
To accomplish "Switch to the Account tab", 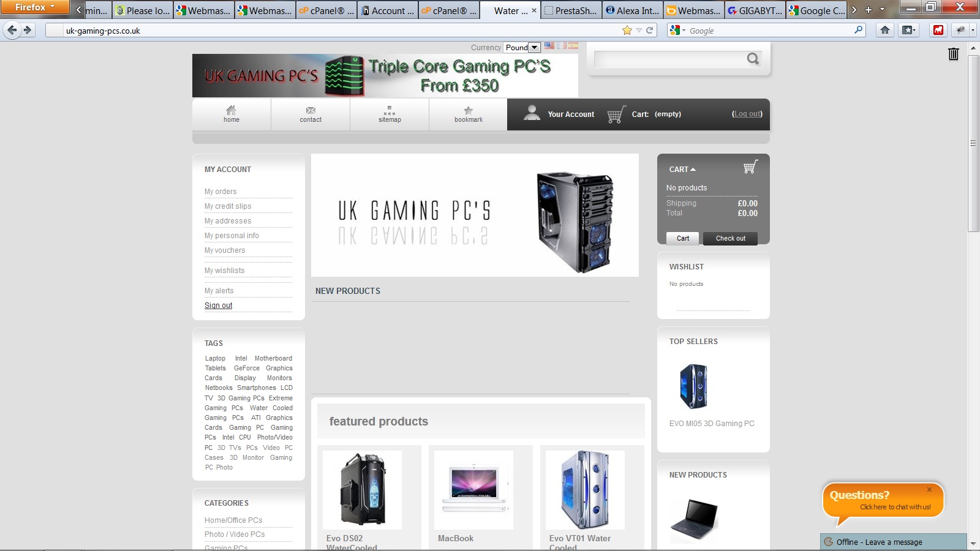I will pos(388,10).
